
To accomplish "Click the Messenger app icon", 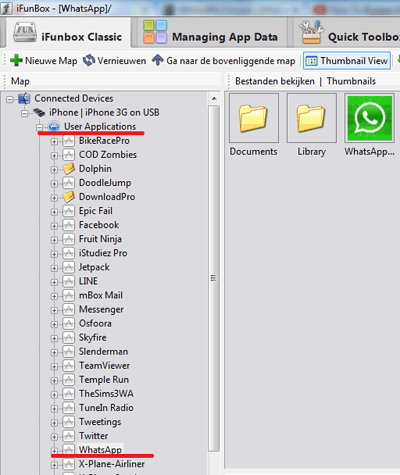I will click(68, 309).
